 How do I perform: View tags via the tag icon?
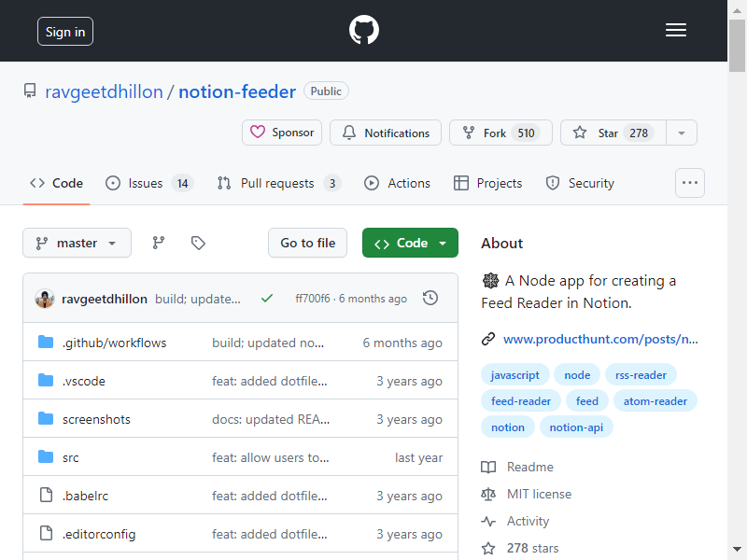(x=198, y=243)
